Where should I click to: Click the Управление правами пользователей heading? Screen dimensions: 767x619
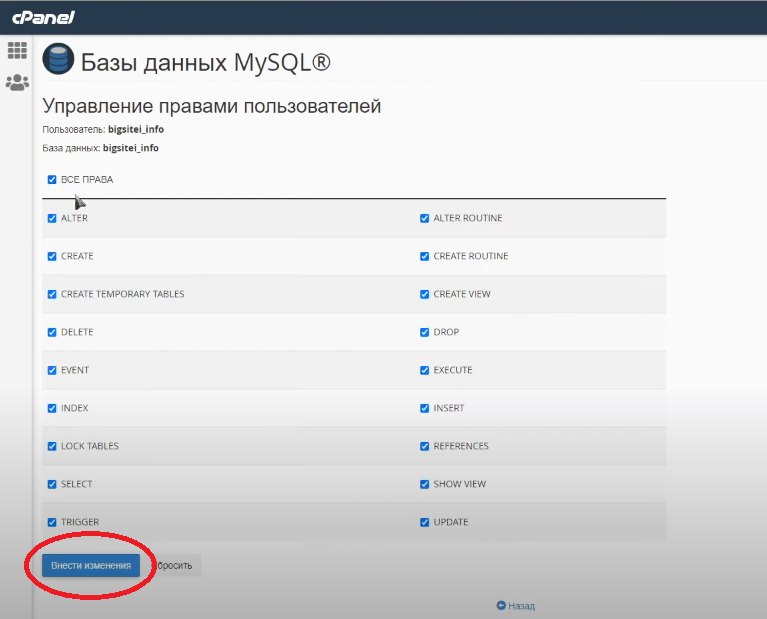211,106
